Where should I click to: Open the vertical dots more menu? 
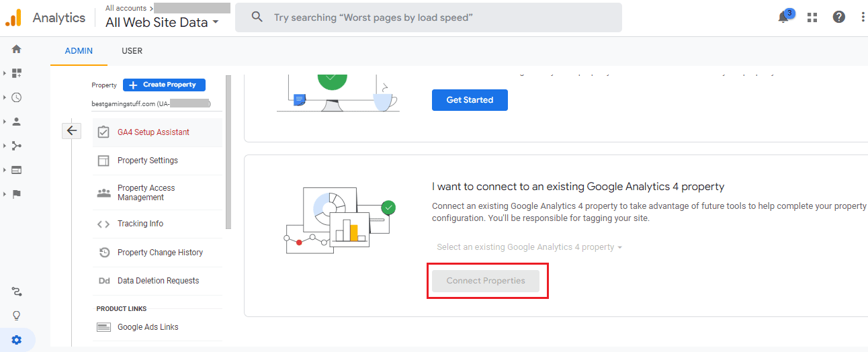(x=863, y=17)
